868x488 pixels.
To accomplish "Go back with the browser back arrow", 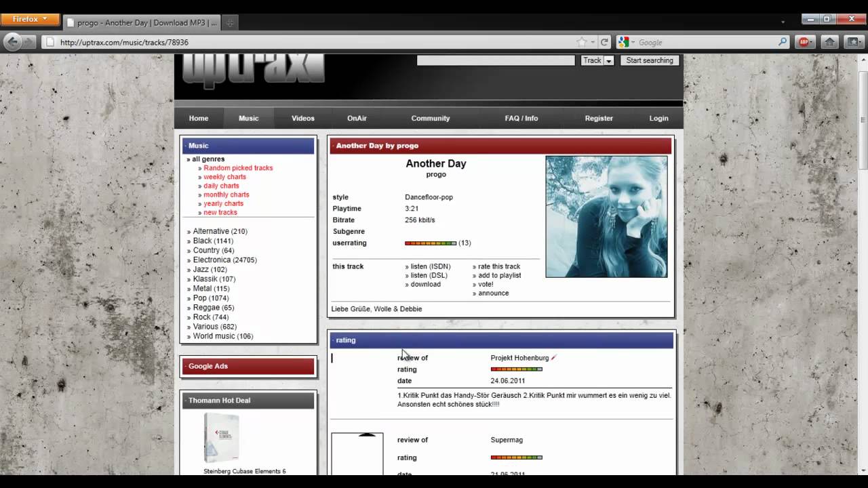I will coord(12,42).
